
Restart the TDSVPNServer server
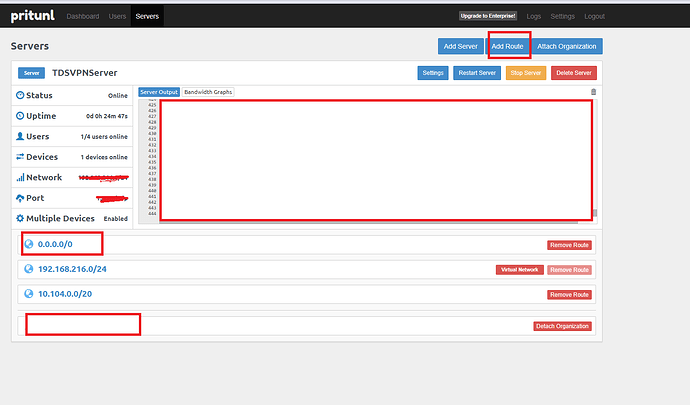point(476,73)
